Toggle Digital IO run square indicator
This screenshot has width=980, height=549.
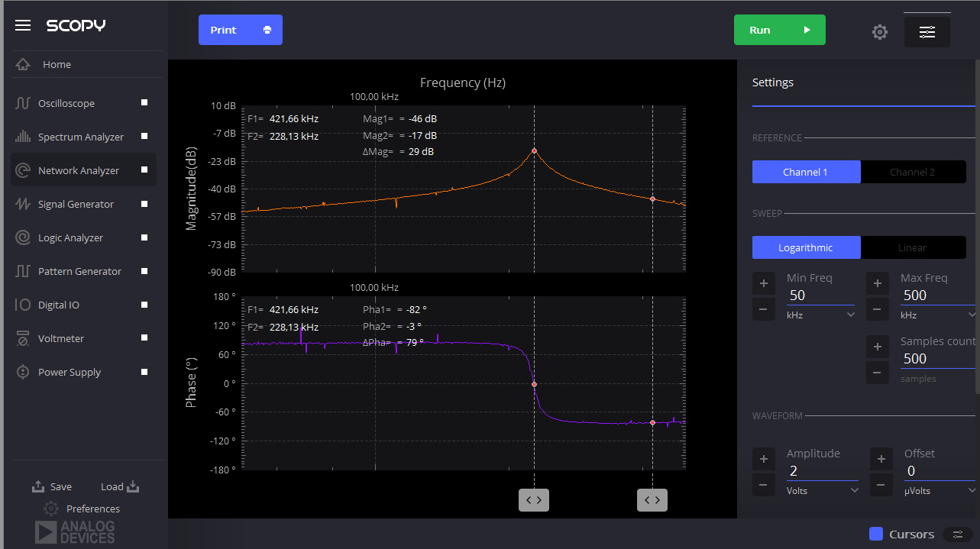tap(144, 305)
